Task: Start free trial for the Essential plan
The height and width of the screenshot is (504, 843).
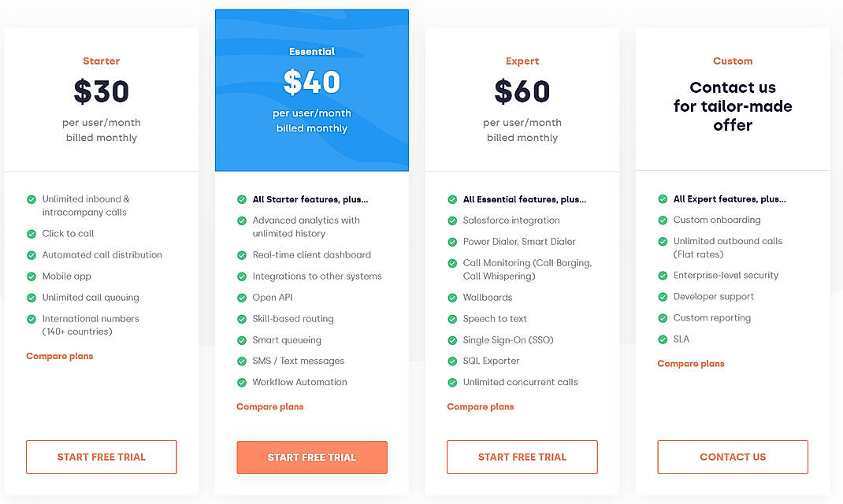Action: coord(312,458)
